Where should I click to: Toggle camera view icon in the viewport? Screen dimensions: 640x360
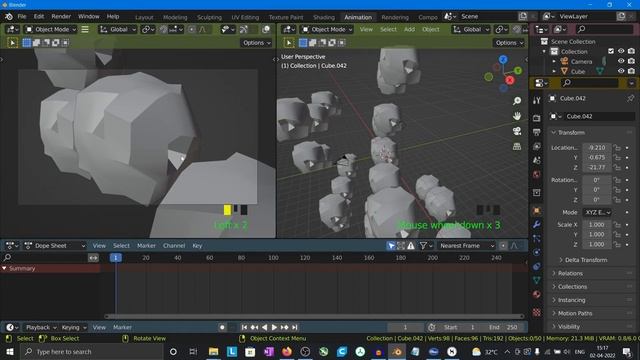pos(517,131)
